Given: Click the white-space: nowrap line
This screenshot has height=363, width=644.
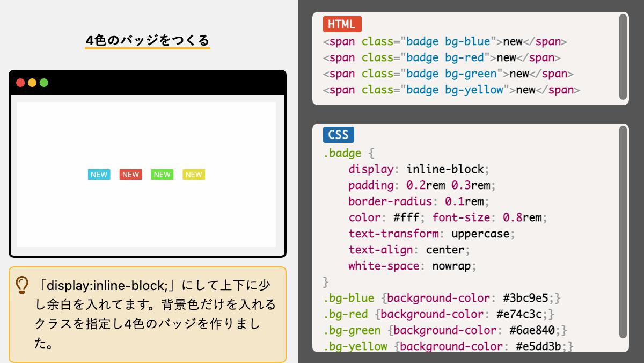Looking at the screenshot, I should 413,266.
